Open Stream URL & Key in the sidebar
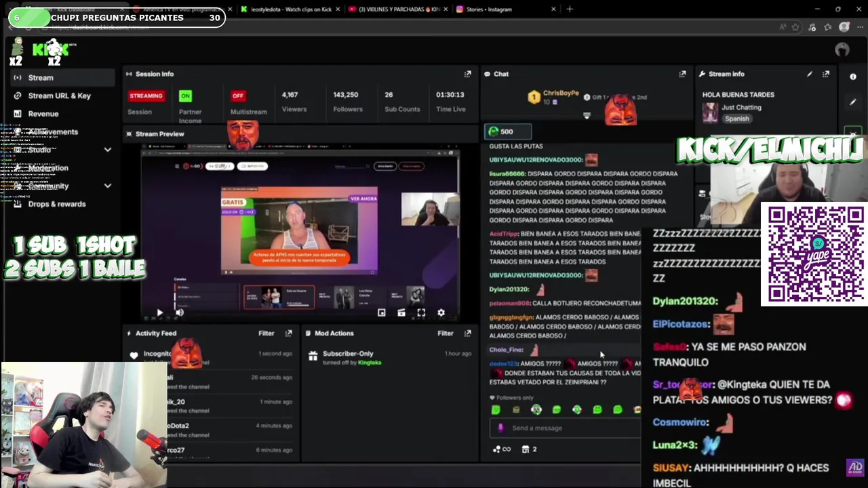 point(59,96)
